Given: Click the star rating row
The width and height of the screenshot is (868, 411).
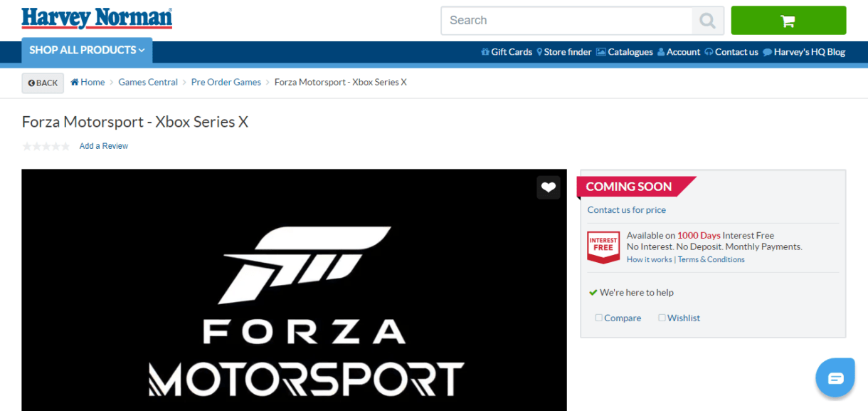Looking at the screenshot, I should pos(46,146).
